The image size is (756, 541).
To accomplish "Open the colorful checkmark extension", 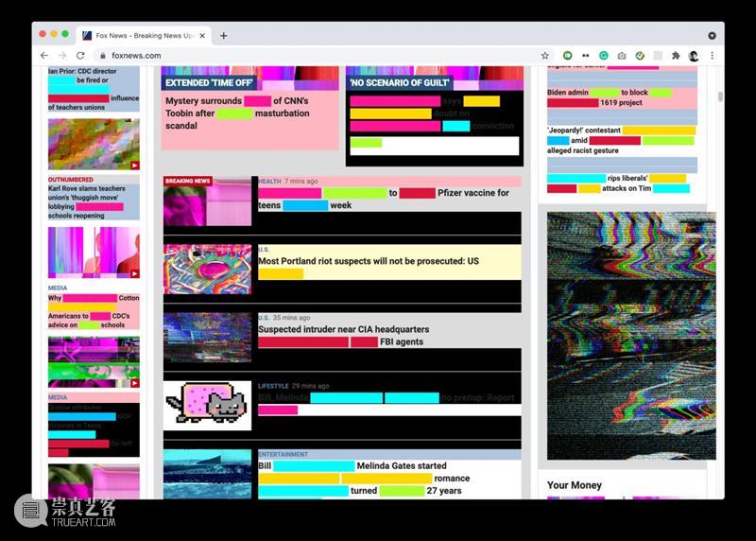I will click(x=640, y=56).
